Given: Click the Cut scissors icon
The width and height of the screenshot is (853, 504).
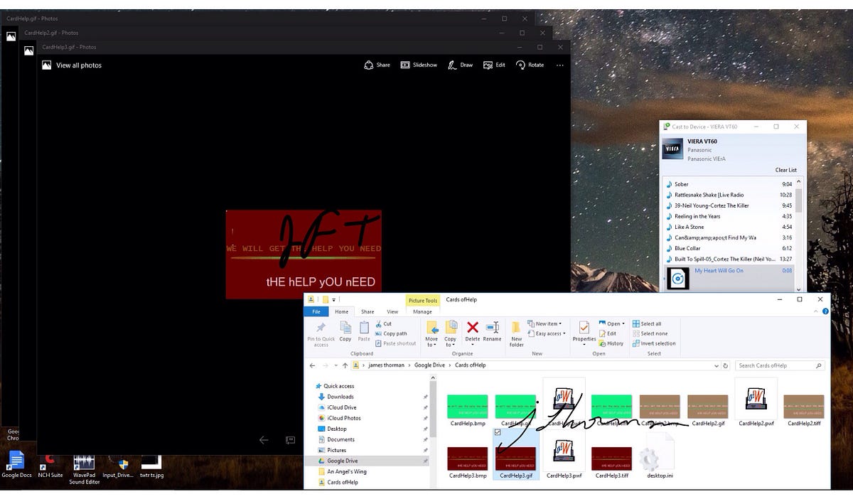Looking at the screenshot, I should [x=379, y=323].
